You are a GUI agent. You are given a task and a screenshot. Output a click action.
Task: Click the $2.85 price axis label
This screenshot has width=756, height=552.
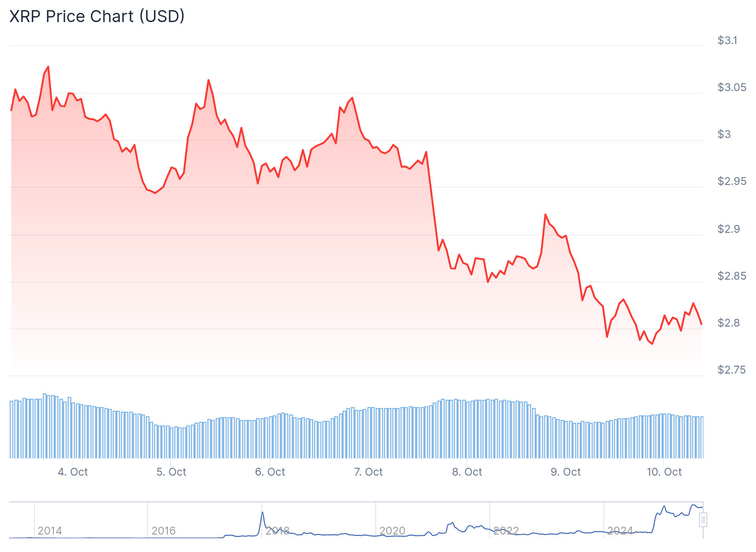732,276
